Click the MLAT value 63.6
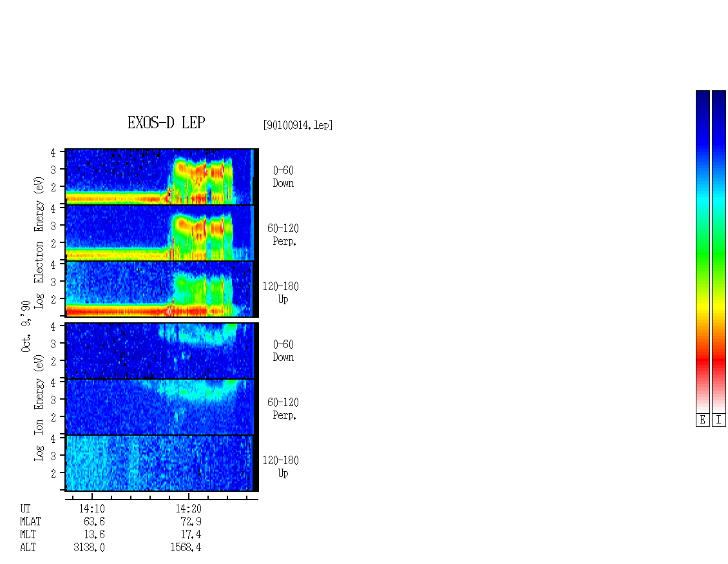This screenshot has height=564, width=728. tap(94, 521)
